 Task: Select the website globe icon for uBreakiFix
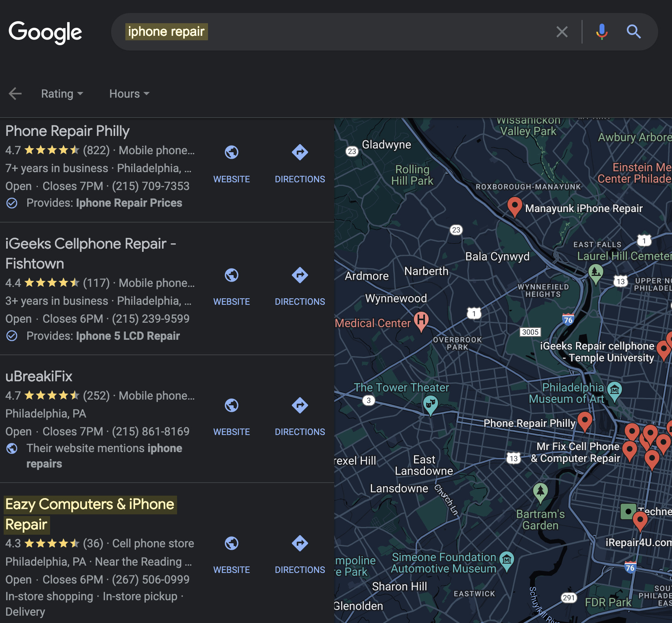tap(231, 405)
